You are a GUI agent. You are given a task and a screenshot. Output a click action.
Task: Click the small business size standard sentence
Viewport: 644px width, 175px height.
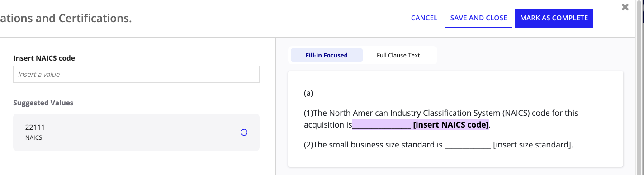pyautogui.click(x=439, y=145)
